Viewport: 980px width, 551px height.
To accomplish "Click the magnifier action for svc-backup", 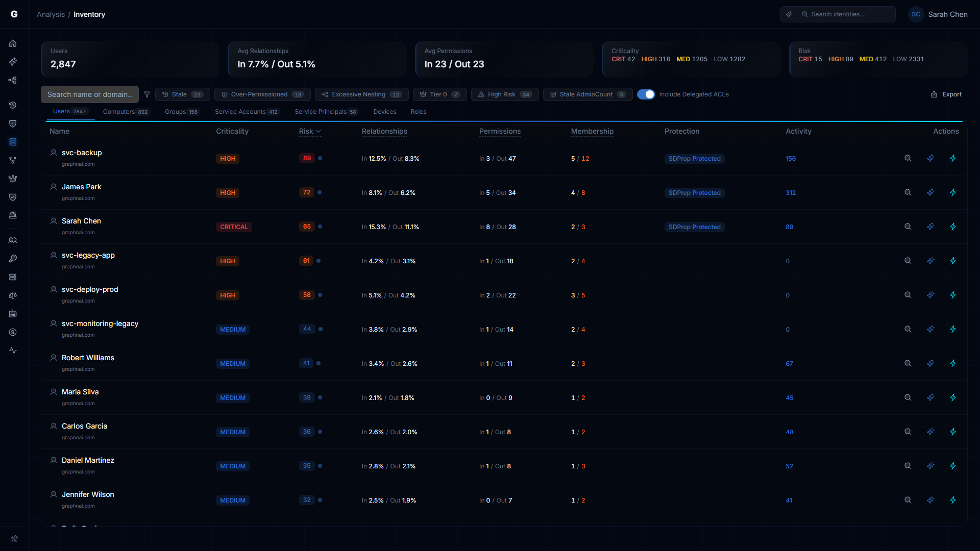I will (x=908, y=158).
